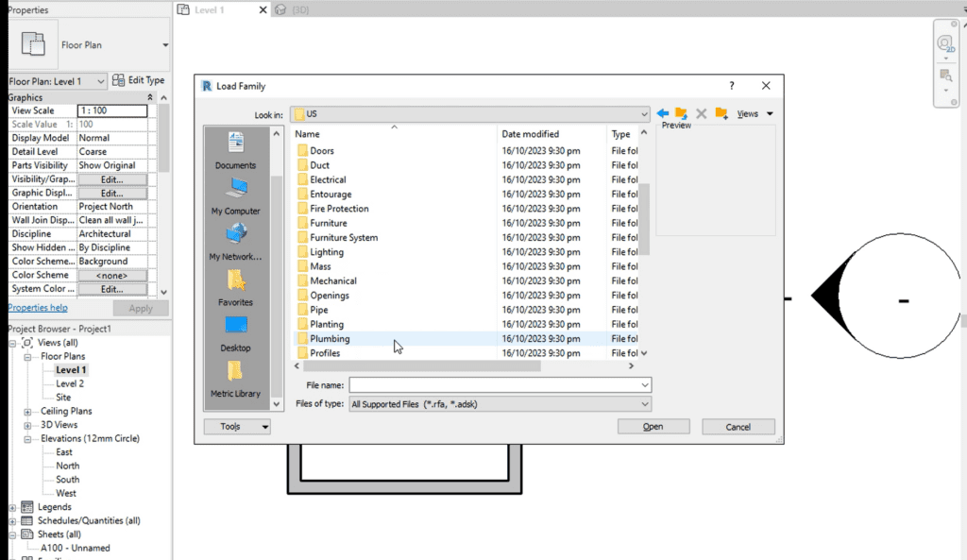The height and width of the screenshot is (560, 967).
Task: Click the Create New Folder icon
Action: click(721, 114)
